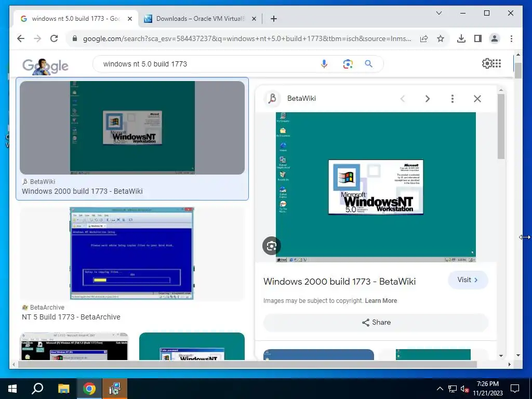Click BetaArchive source label under thumbnail
This screenshot has width=532, height=399.
coord(47,308)
